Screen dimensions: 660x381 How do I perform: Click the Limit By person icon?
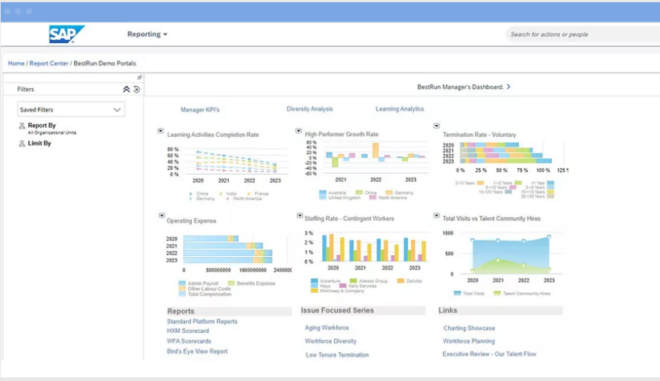(22, 144)
